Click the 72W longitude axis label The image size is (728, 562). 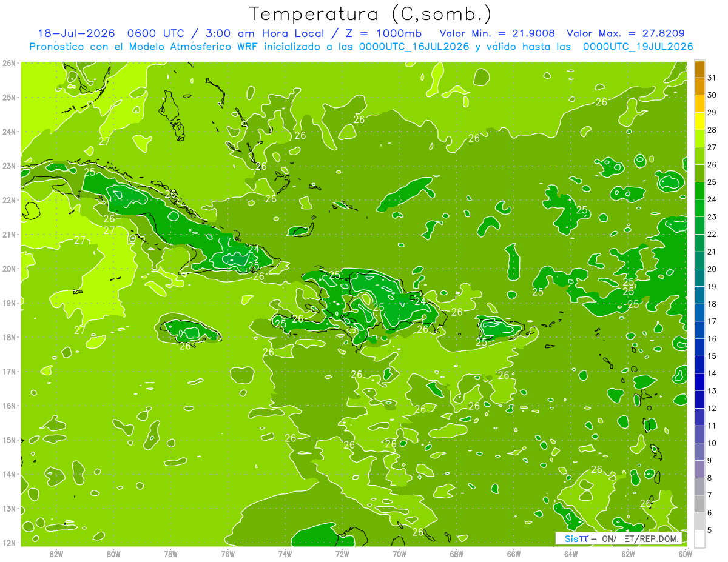[342, 554]
